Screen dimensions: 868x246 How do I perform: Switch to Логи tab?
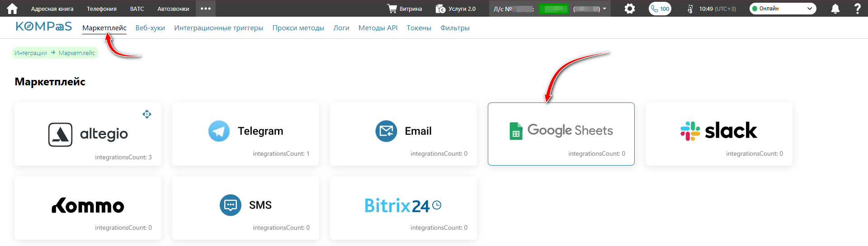pos(341,28)
